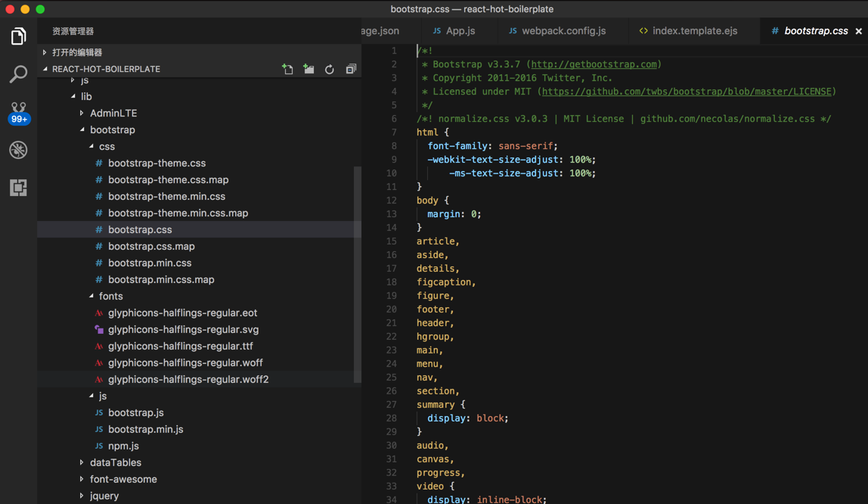Click the explorer vertical scrollbar
The width and height of the screenshot is (868, 504).
click(x=357, y=272)
